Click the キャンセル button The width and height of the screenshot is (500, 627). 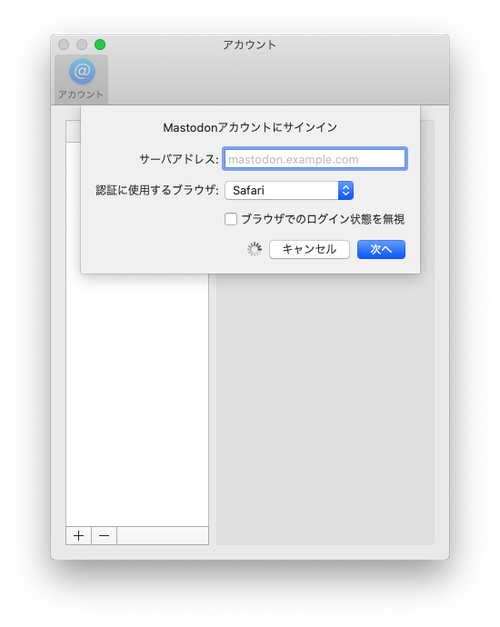309,250
